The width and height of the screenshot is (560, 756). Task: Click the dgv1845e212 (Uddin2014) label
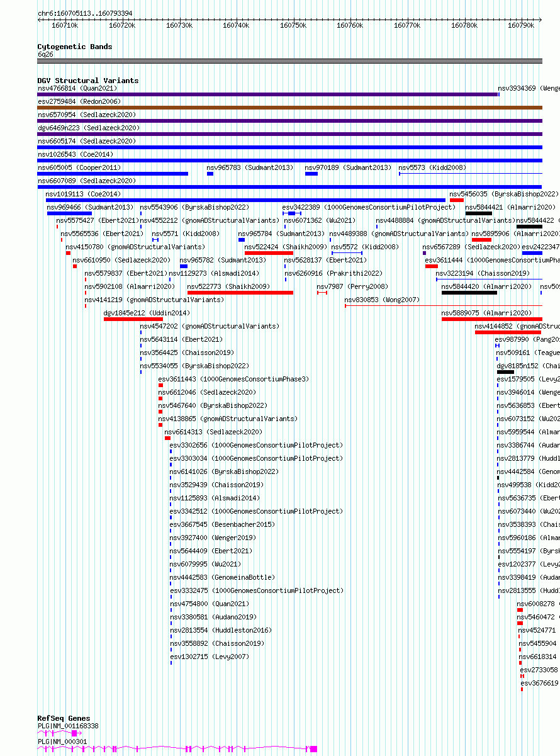(x=147, y=313)
